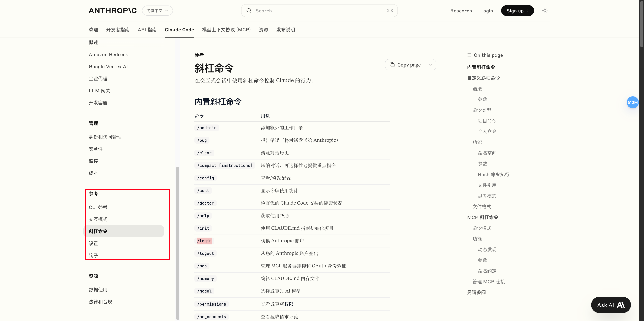The width and height of the screenshot is (644, 321).
Task: Open 概述 in the sidebar
Action: [93, 42]
